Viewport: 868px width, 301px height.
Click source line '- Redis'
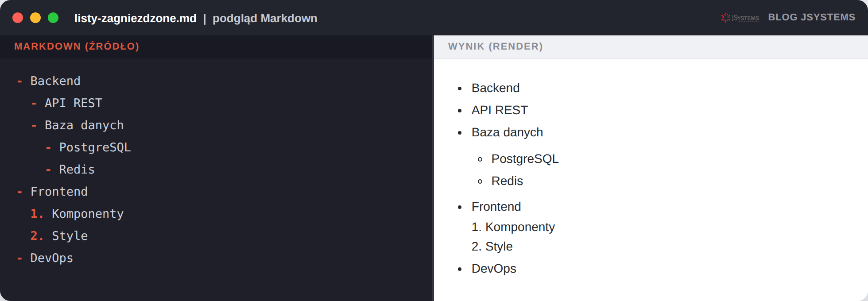point(70,170)
